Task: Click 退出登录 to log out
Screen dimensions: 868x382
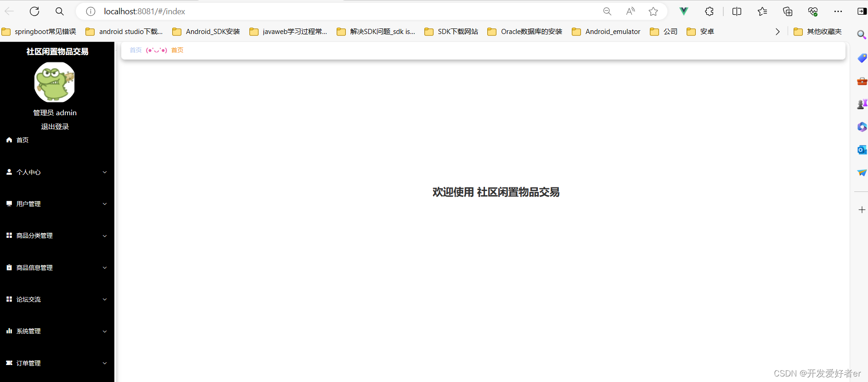Action: click(55, 127)
